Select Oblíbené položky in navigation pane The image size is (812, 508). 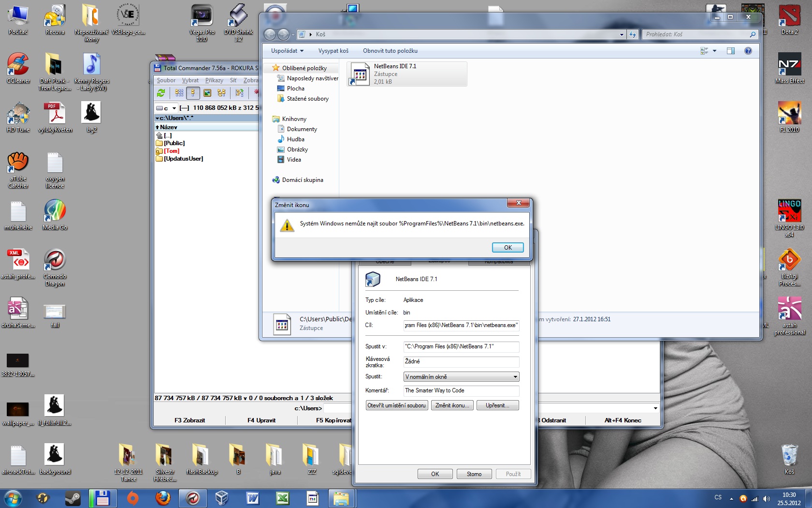coord(299,68)
